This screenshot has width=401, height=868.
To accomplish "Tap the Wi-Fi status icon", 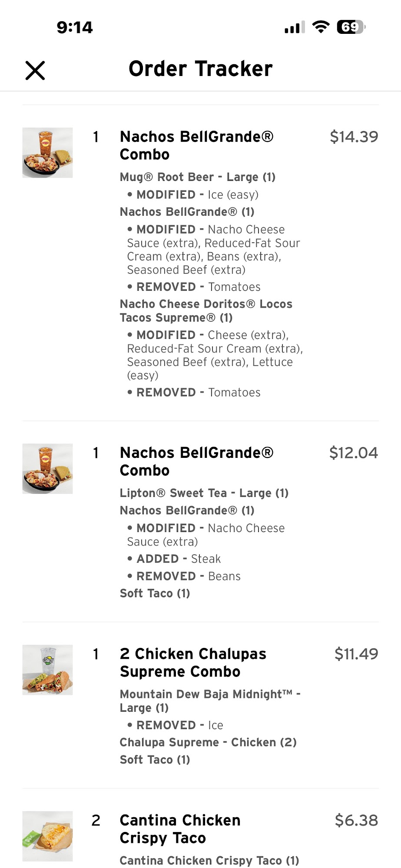I will coord(321,27).
